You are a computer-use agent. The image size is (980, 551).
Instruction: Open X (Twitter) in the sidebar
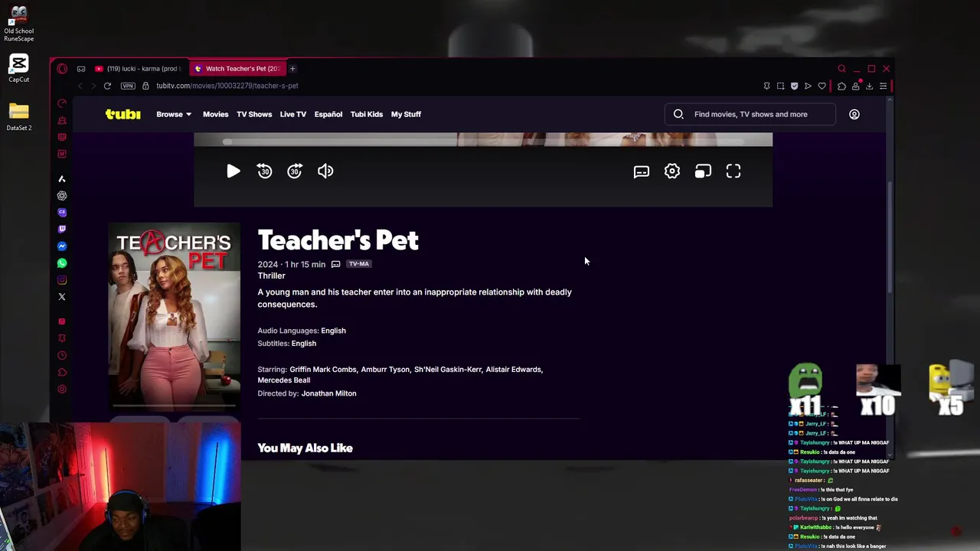tap(62, 297)
